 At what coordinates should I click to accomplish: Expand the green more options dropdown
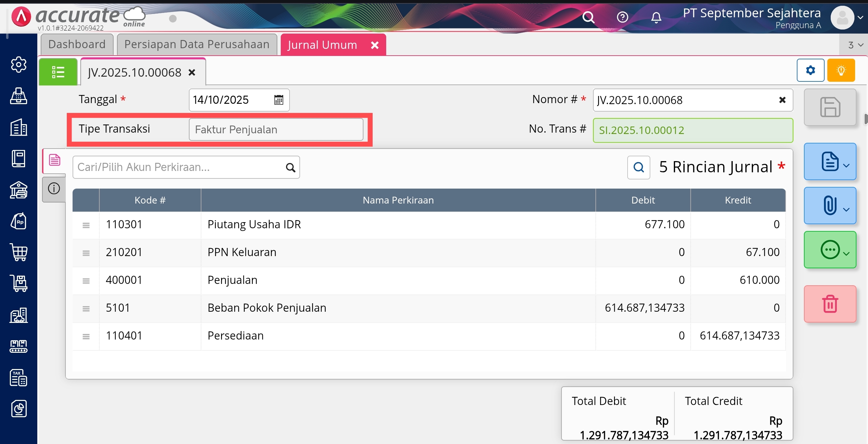830,250
